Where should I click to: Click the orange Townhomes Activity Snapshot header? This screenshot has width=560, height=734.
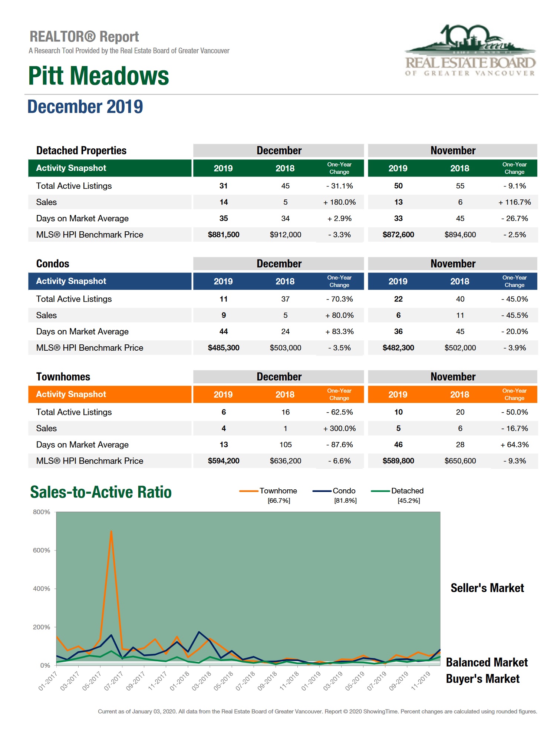coord(110,394)
